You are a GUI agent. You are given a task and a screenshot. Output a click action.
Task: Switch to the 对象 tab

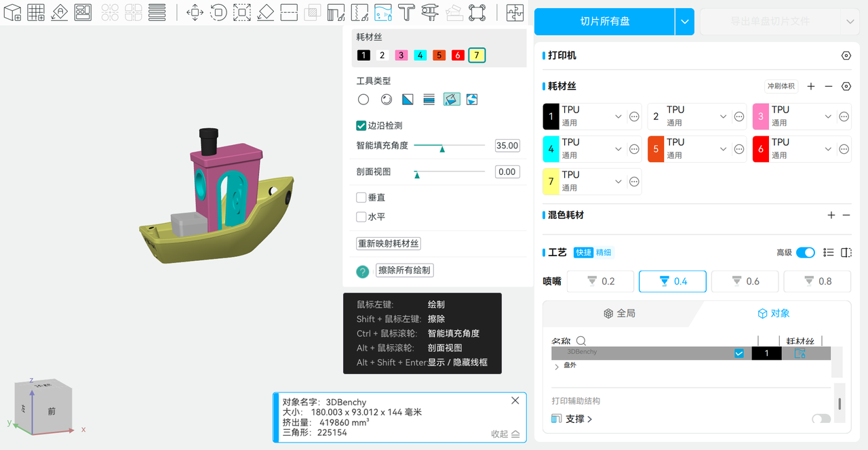click(x=774, y=314)
